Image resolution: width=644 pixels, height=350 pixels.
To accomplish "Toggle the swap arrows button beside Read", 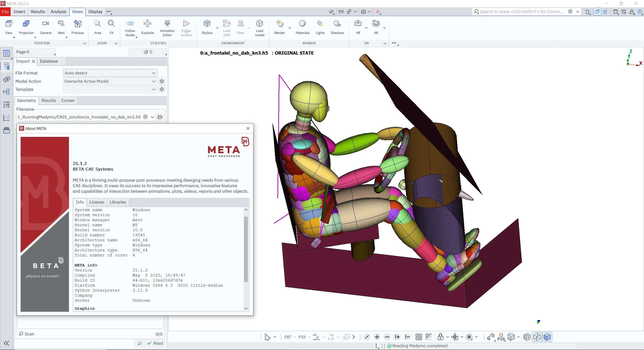I will click(140, 343).
